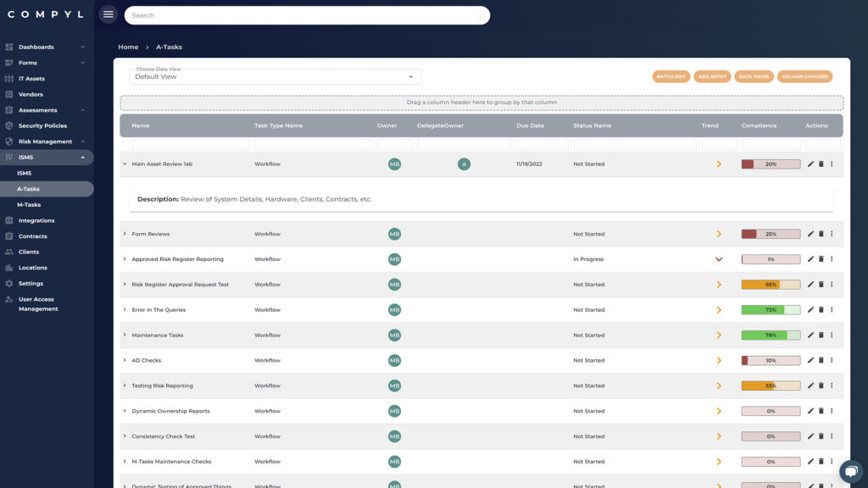Edit the AD Checks task
The height and width of the screenshot is (488, 868).
pos(810,360)
